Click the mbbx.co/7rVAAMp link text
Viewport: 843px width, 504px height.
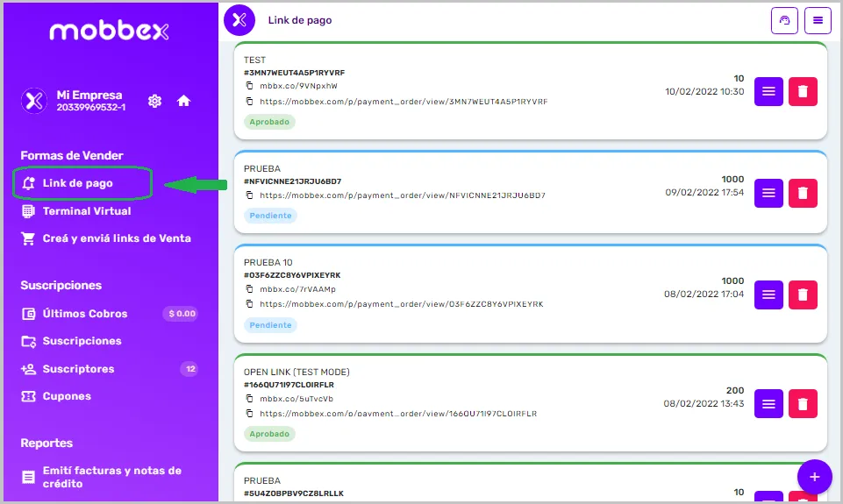(x=298, y=289)
